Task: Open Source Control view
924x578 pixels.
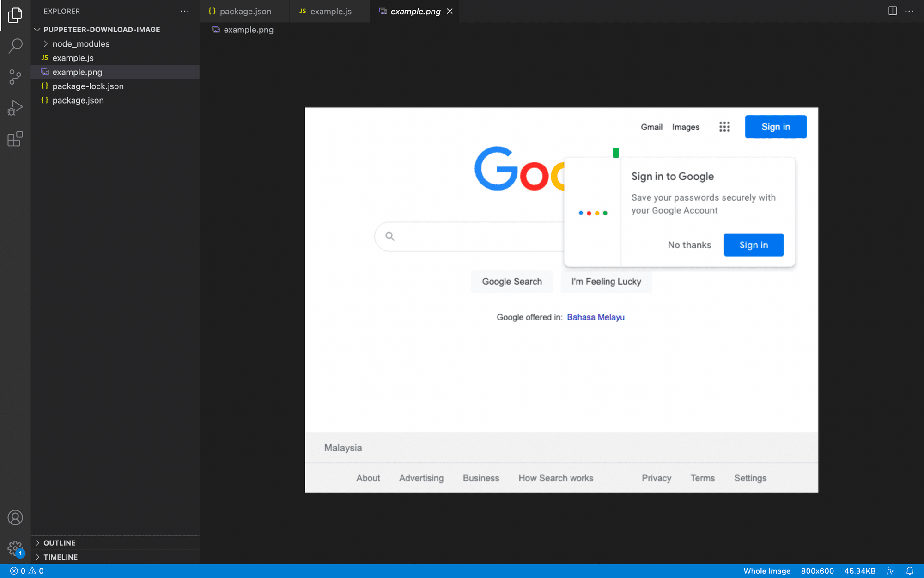Action: pos(15,77)
